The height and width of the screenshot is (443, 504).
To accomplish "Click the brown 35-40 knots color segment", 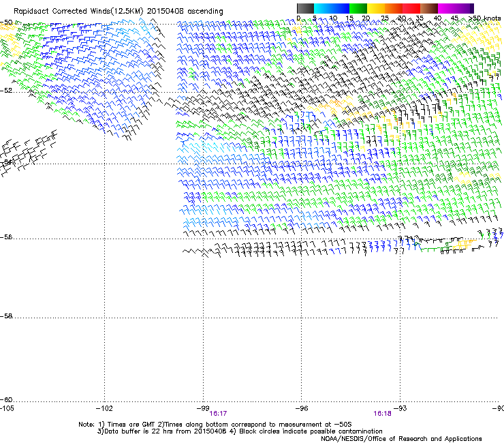I will (429, 8).
